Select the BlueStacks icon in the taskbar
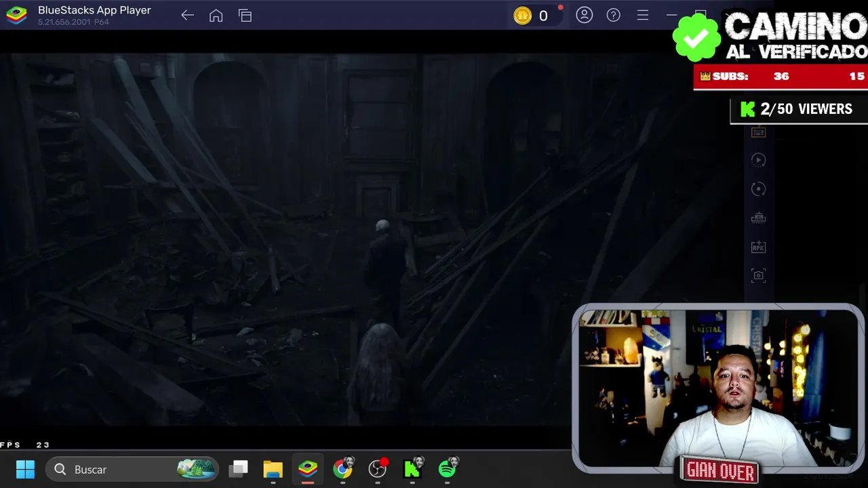The width and height of the screenshot is (868, 488). click(308, 469)
